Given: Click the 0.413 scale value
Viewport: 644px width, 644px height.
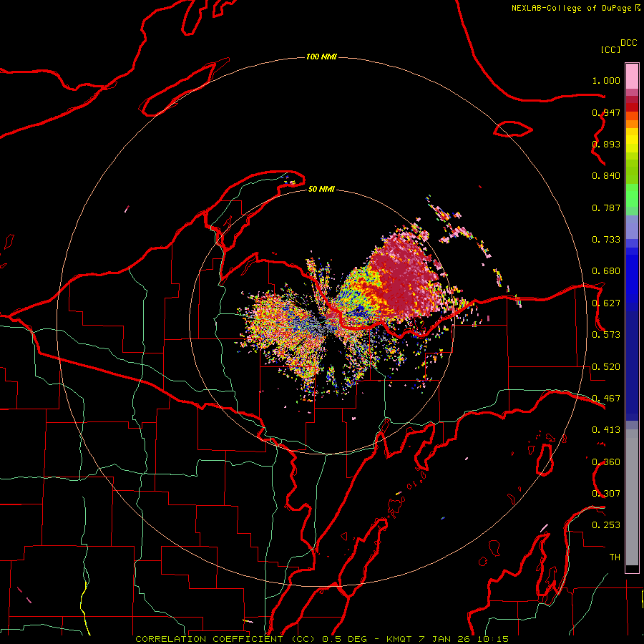Looking at the screenshot, I should (606, 430).
